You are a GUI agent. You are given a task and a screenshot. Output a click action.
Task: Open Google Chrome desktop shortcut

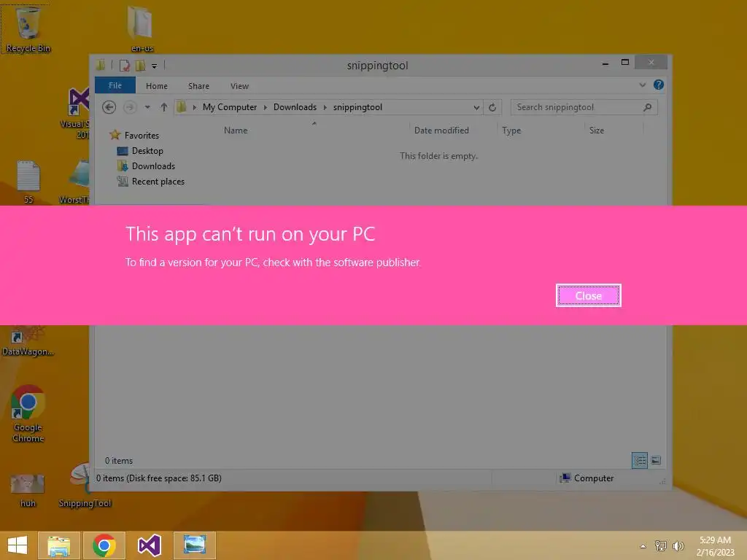point(28,413)
